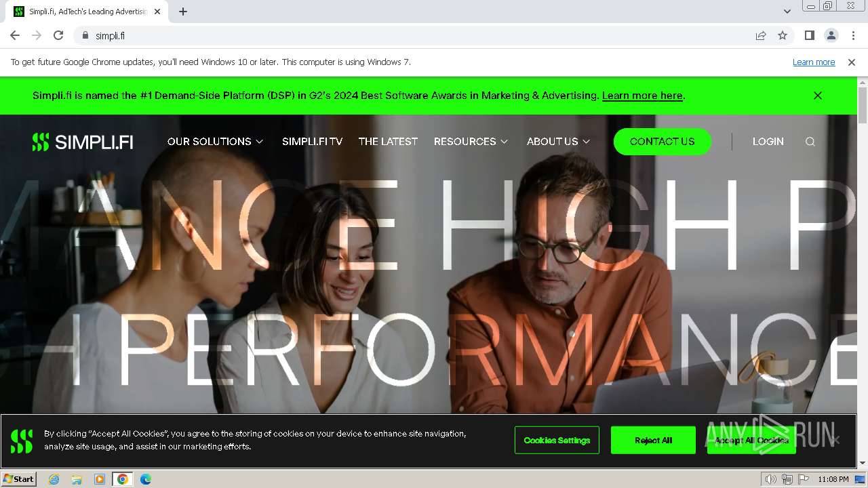This screenshot has height=488, width=868.
Task: Click the 11:08 PM system clock
Action: (833, 479)
